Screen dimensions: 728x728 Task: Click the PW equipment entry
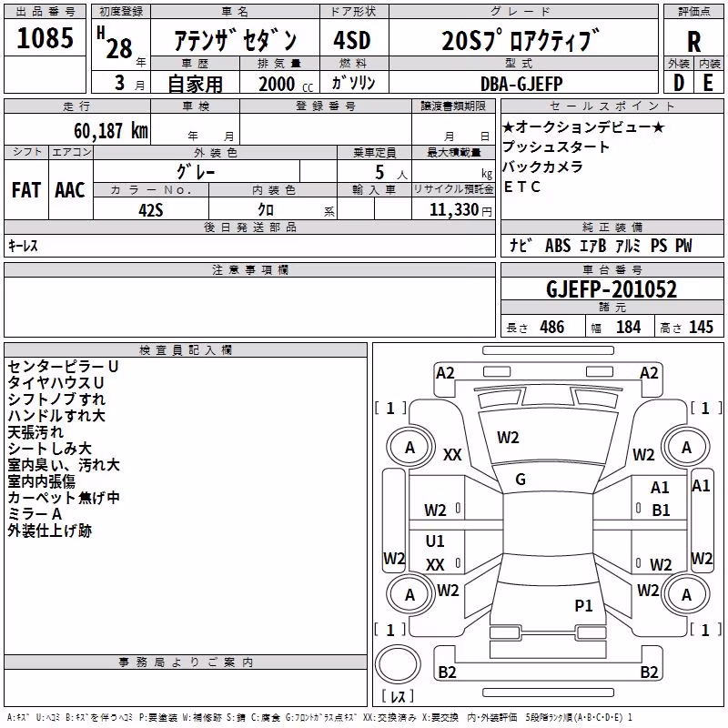[x=683, y=246]
